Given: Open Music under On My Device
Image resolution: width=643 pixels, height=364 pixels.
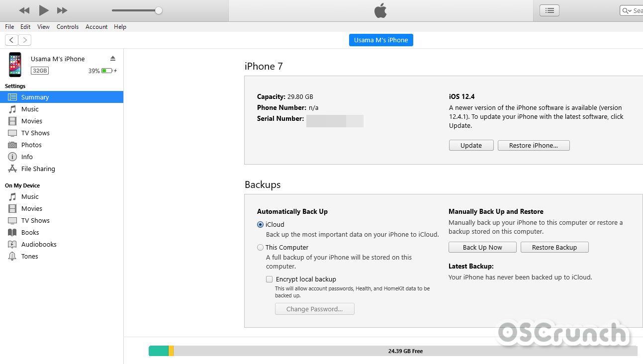Looking at the screenshot, I should [x=30, y=196].
